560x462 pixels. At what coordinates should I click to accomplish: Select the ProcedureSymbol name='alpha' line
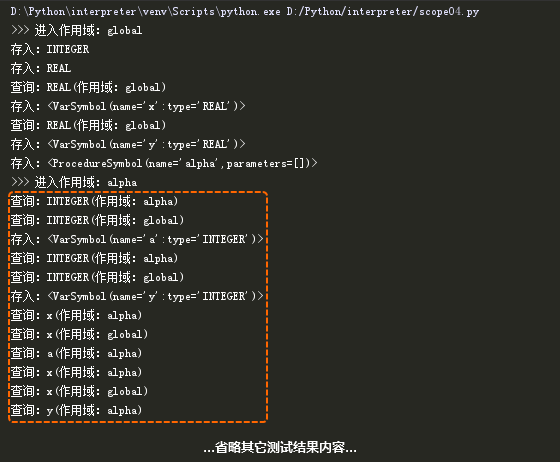(x=164, y=163)
